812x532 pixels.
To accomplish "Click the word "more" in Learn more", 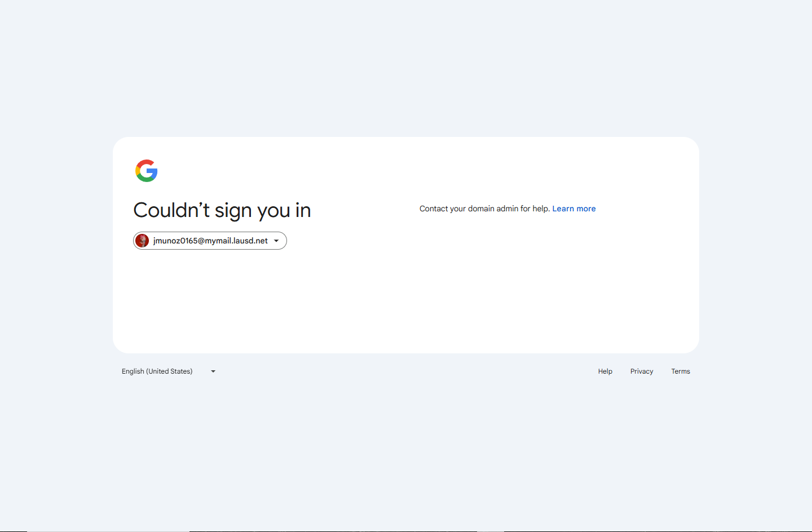I will (586, 209).
